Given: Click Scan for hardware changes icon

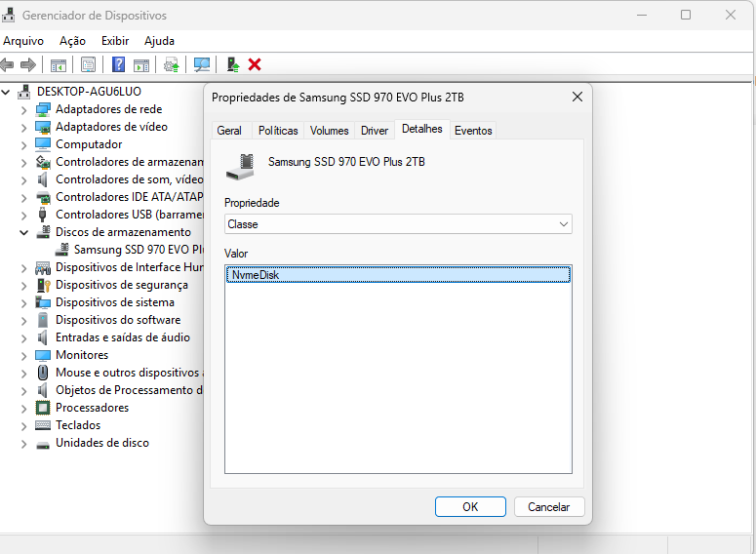Looking at the screenshot, I should pos(202,64).
